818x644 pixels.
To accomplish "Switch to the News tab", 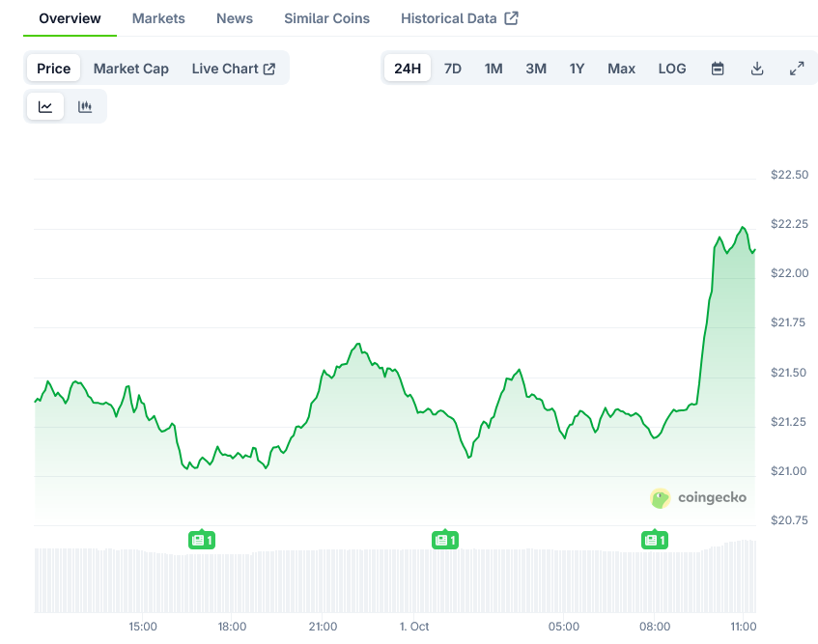I will [235, 18].
